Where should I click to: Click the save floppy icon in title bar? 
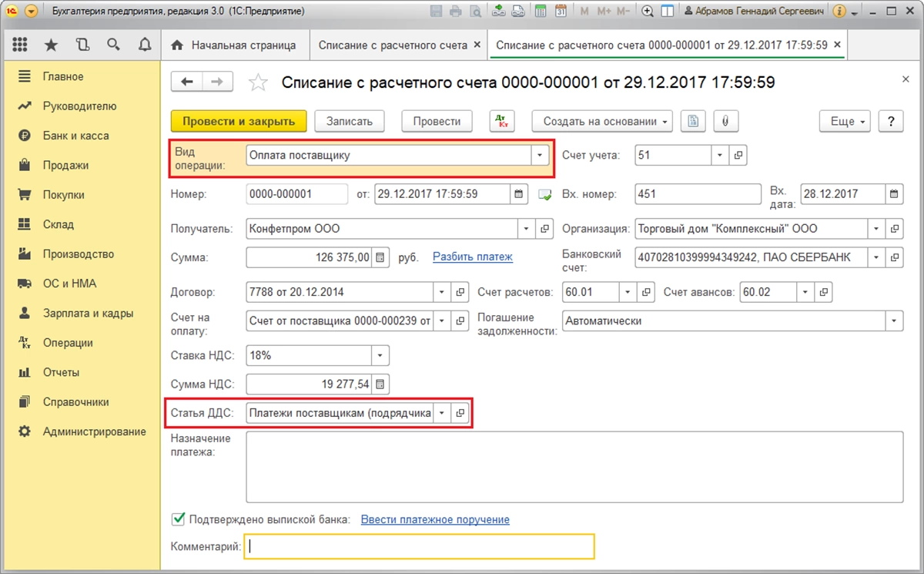(x=437, y=12)
